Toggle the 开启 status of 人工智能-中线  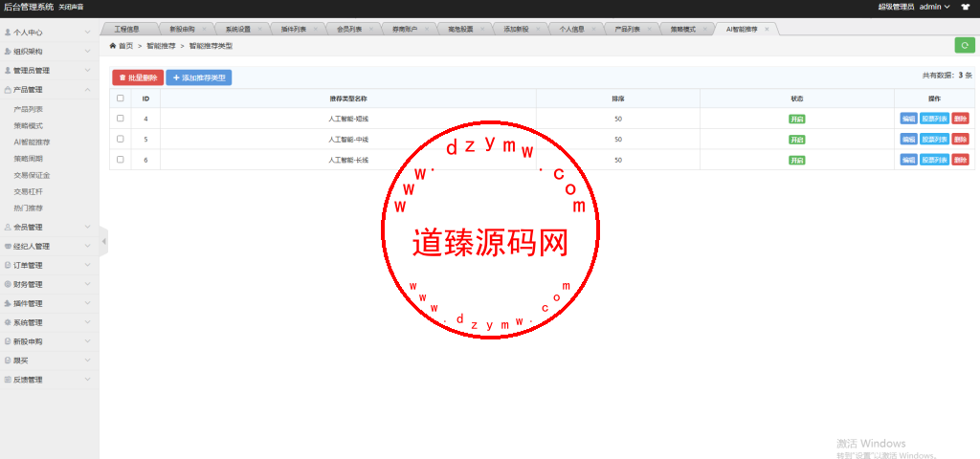tap(797, 140)
